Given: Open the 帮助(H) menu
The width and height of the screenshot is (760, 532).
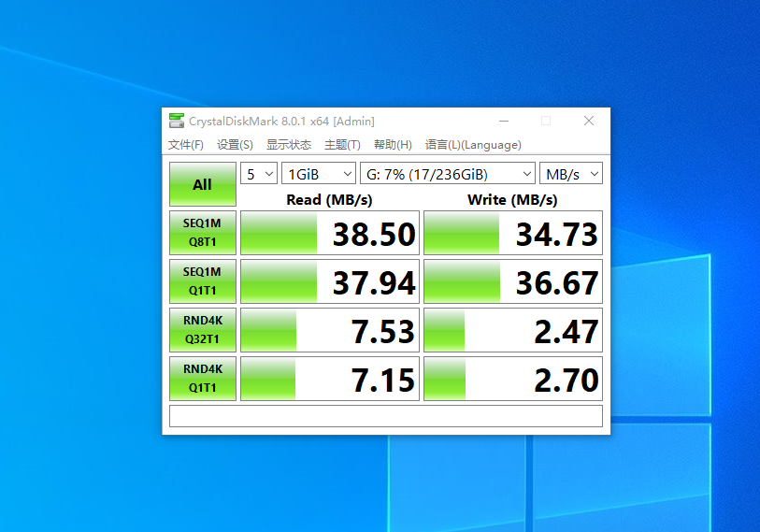Looking at the screenshot, I should [393, 145].
